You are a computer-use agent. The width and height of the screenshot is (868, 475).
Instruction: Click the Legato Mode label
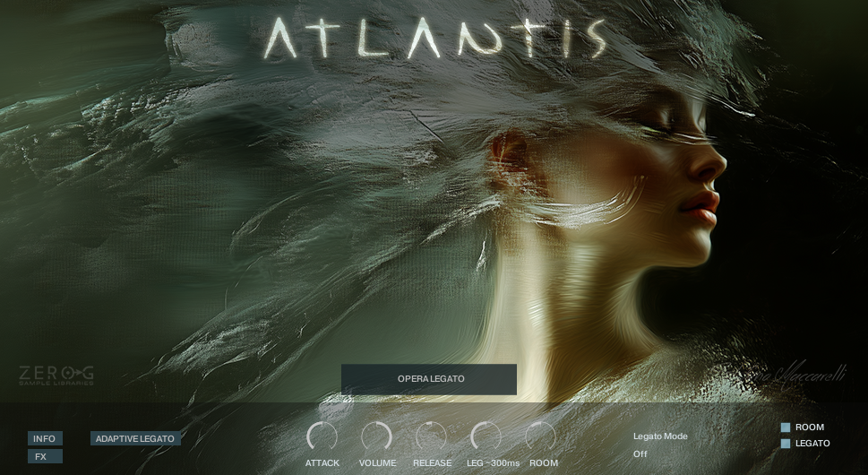[660, 436]
